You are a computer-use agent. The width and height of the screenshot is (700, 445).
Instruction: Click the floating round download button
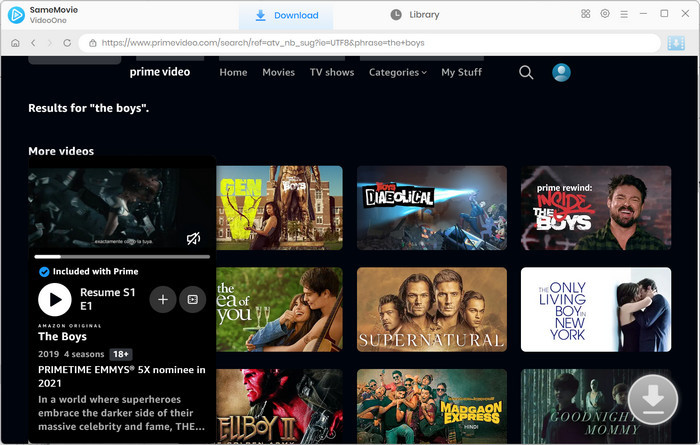click(x=653, y=399)
